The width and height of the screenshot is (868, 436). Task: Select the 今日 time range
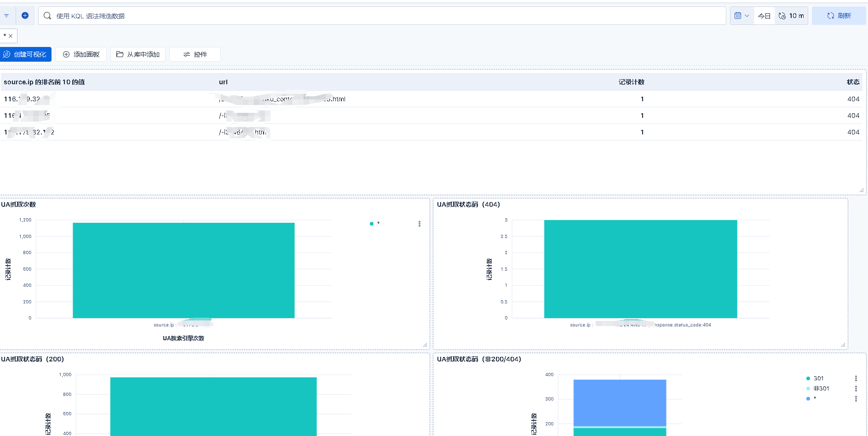(764, 16)
